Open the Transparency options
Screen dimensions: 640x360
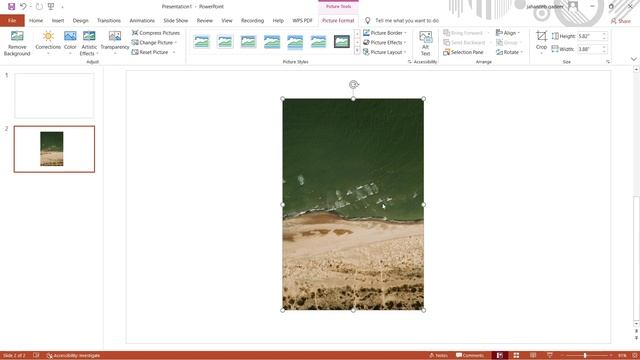[115, 44]
